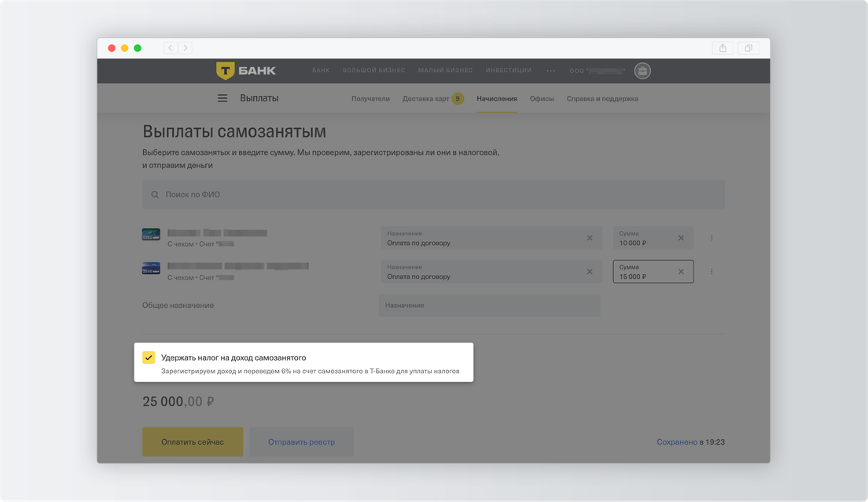Focus the Поиск по ФИО search field
868x502 pixels.
433,195
